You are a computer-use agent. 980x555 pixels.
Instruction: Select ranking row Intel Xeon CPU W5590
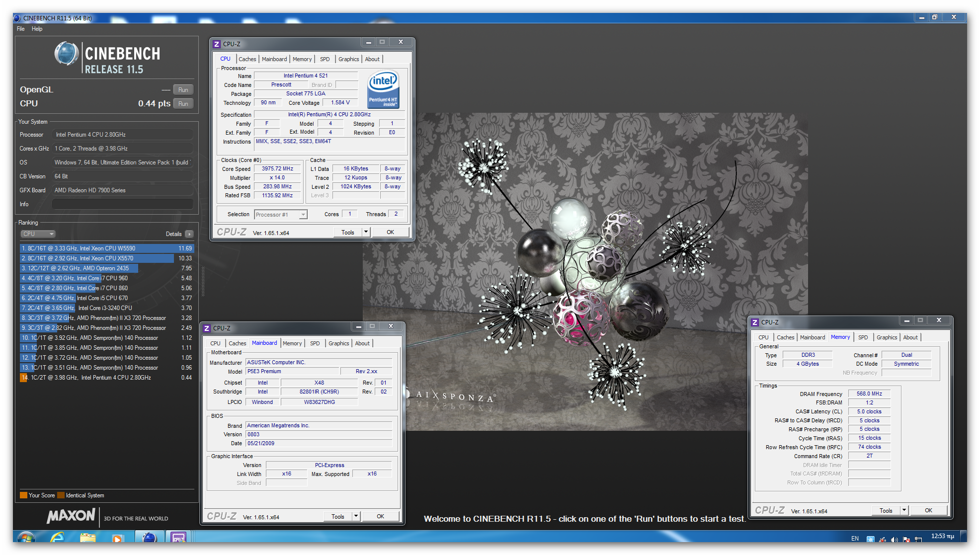click(107, 248)
